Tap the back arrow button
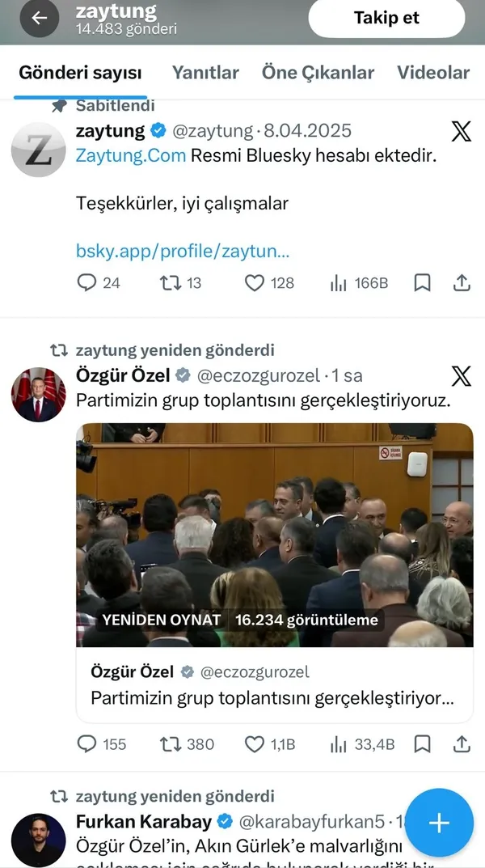 [x=40, y=19]
